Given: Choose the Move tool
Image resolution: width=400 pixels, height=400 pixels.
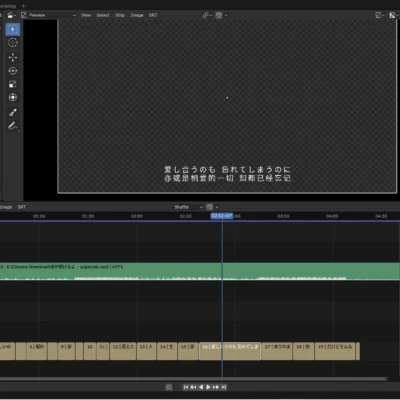Looking at the screenshot, I should (13, 57).
